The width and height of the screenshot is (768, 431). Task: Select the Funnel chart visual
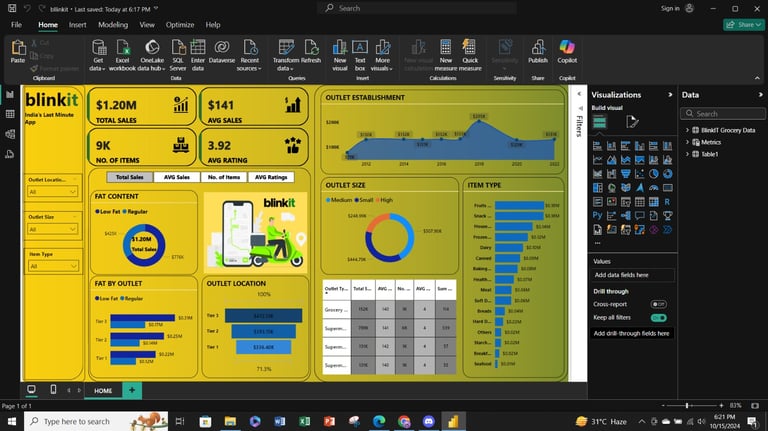coord(625,173)
